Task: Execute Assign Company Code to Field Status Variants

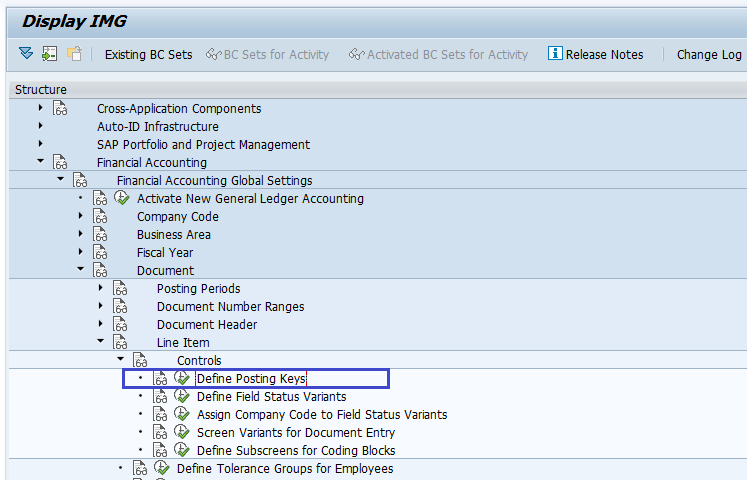Action: pos(182,414)
